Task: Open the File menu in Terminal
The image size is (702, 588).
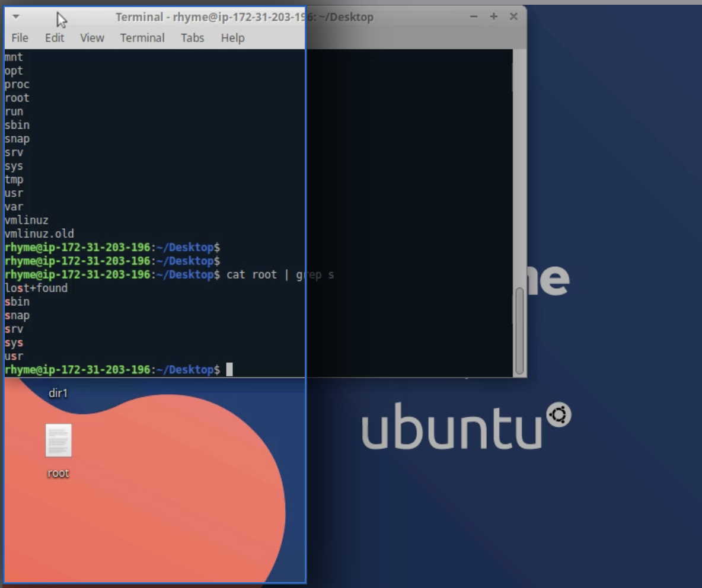Action: pos(20,38)
